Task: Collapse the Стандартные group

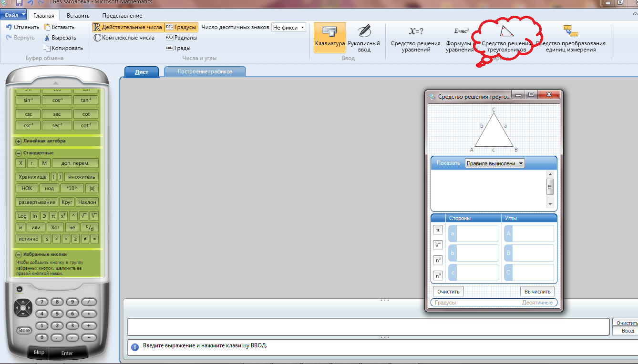Action: (19, 153)
